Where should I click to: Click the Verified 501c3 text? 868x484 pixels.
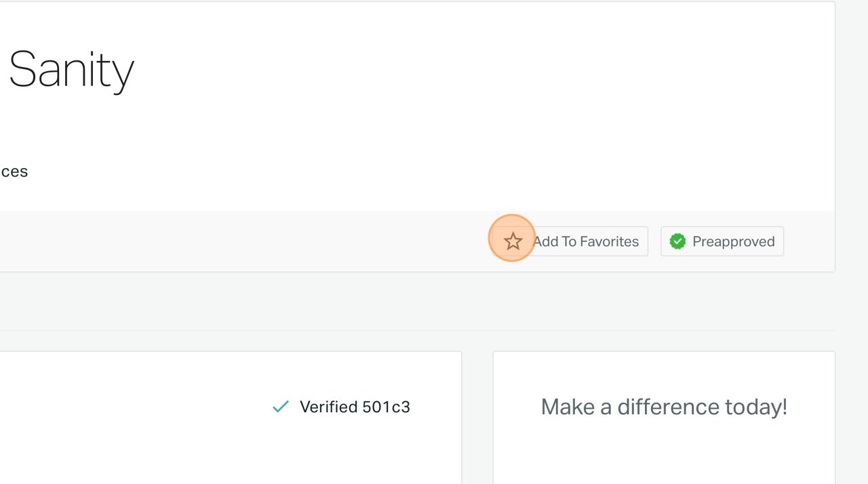click(x=355, y=407)
